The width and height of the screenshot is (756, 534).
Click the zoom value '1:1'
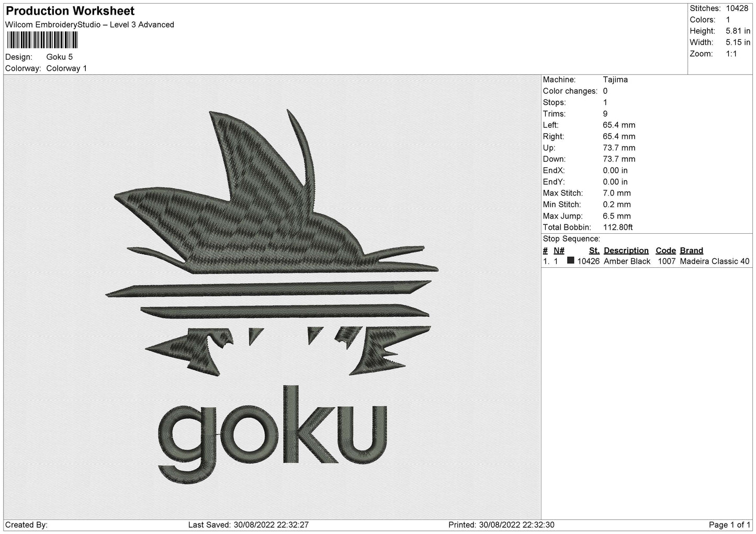pyautogui.click(x=731, y=54)
